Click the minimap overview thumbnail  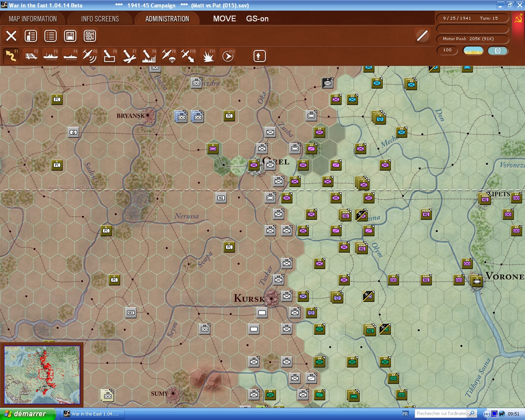click(42, 374)
